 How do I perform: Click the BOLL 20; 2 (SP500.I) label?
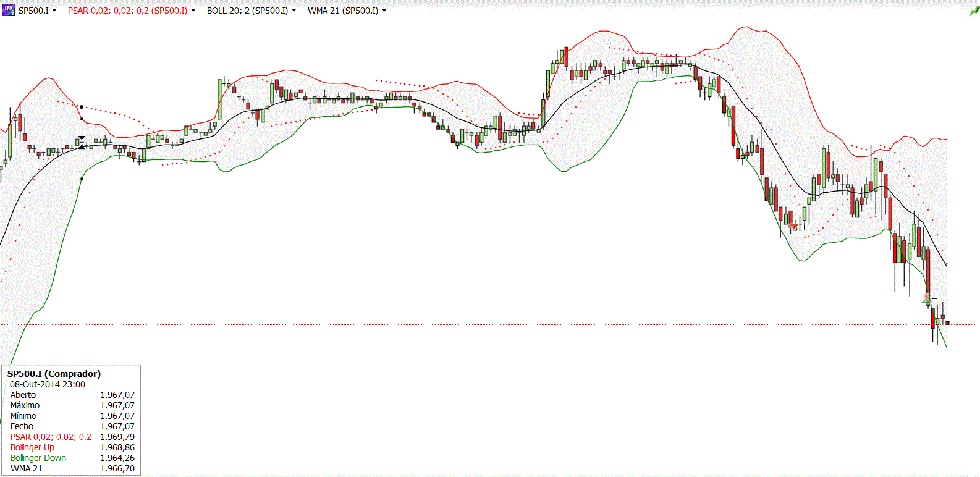pos(247,11)
